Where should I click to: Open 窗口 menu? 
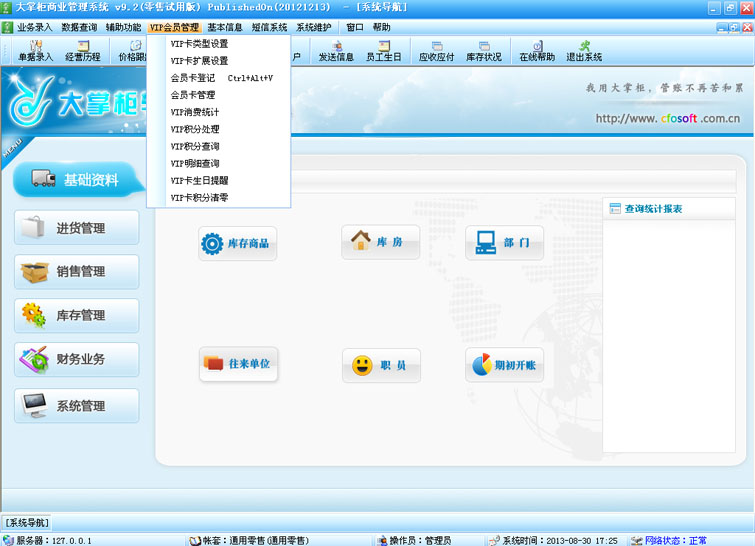pos(354,27)
